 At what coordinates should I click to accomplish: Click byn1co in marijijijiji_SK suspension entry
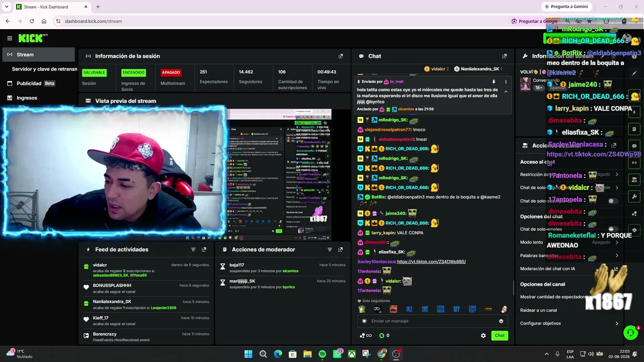pos(288,287)
